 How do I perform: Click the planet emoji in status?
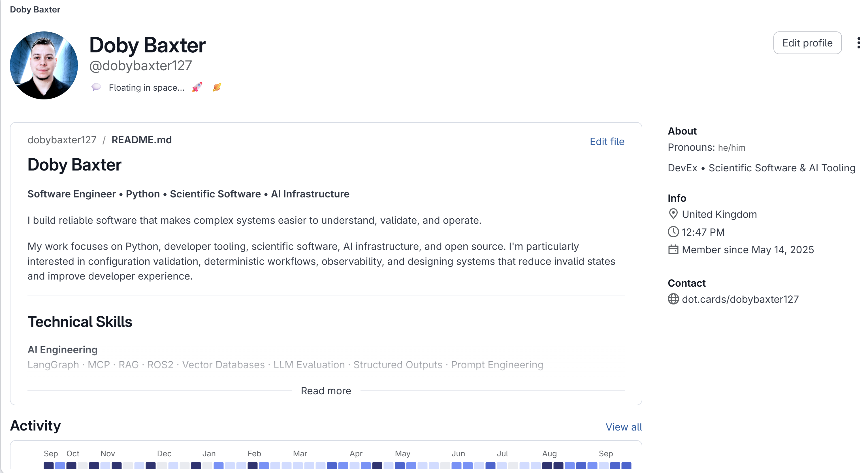217,87
